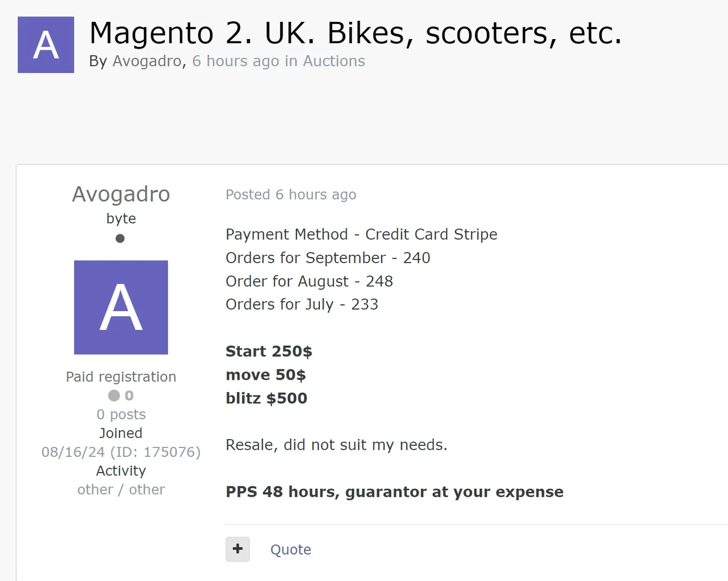Click the gray reputation circle icon
Image resolution: width=728 pixels, height=581 pixels.
pos(114,396)
